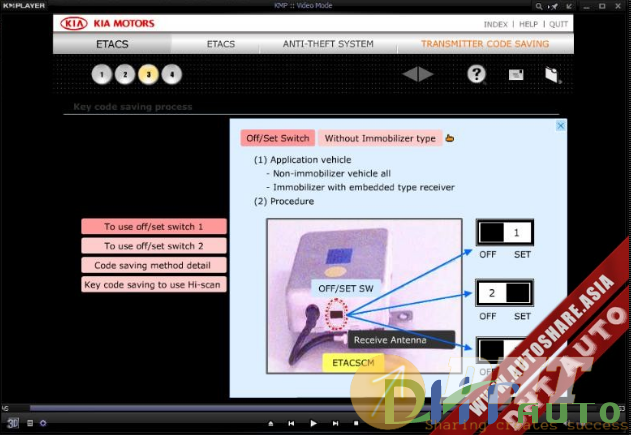This screenshot has width=631, height=435.
Task: Open 'Code saving method detail'
Action: (154, 265)
